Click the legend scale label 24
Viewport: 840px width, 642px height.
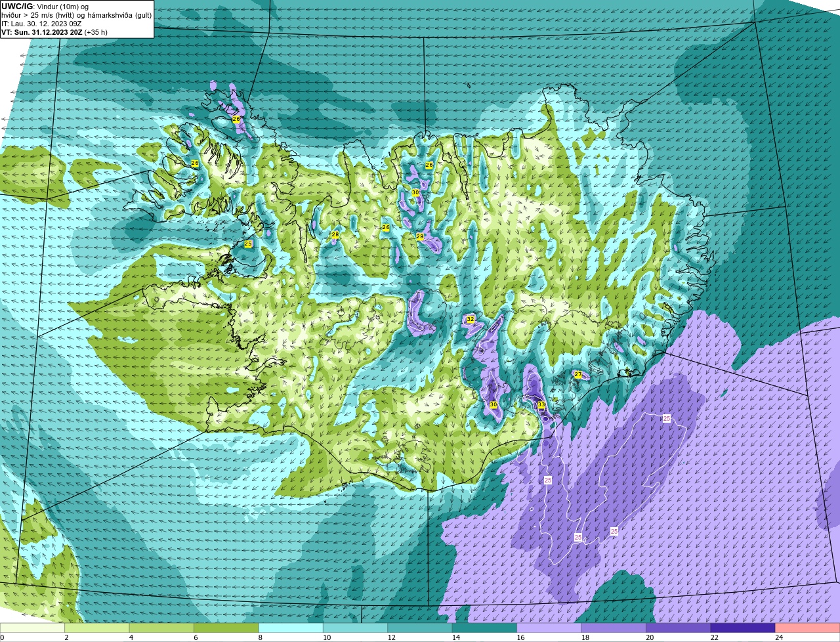779,637
